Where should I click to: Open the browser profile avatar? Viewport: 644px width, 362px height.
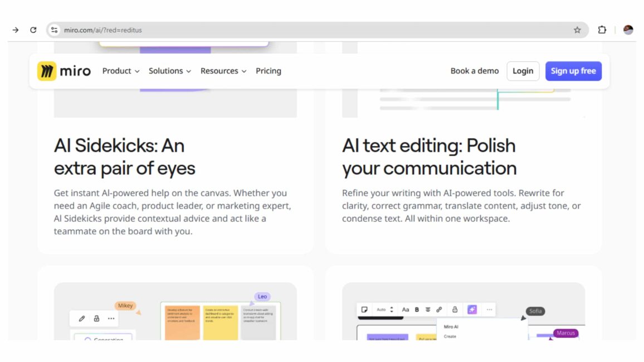coord(628,30)
